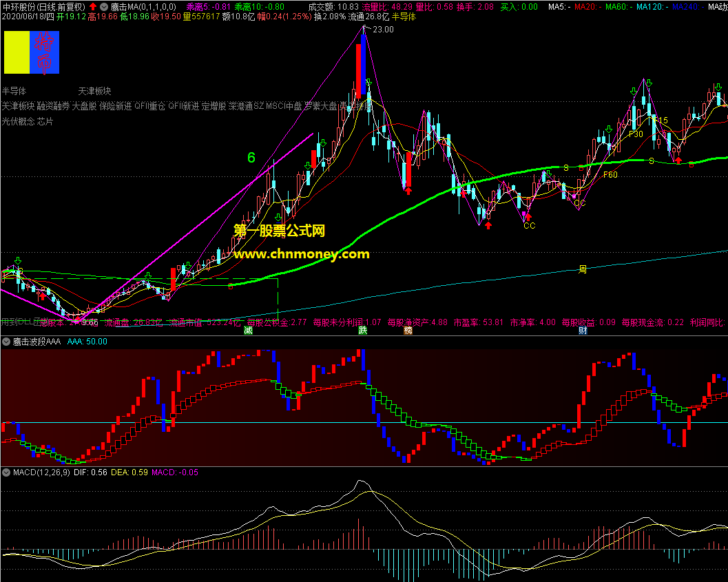Open the 鹰击MA indicator dropdown arrow

point(104,7)
